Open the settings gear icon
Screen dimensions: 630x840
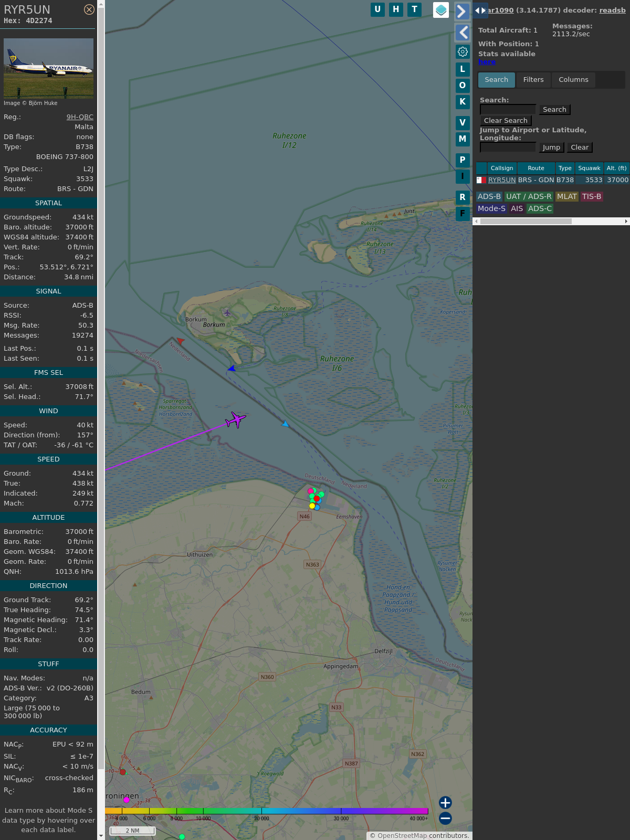pos(463,51)
